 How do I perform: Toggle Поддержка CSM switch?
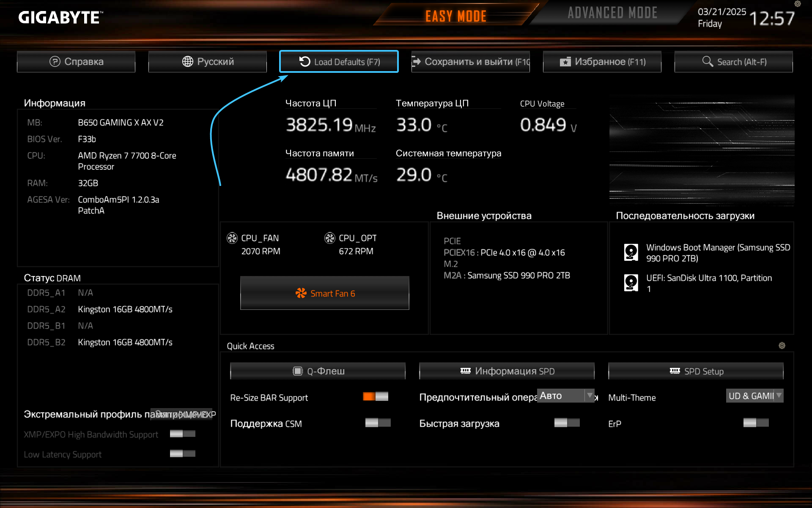[x=378, y=422]
